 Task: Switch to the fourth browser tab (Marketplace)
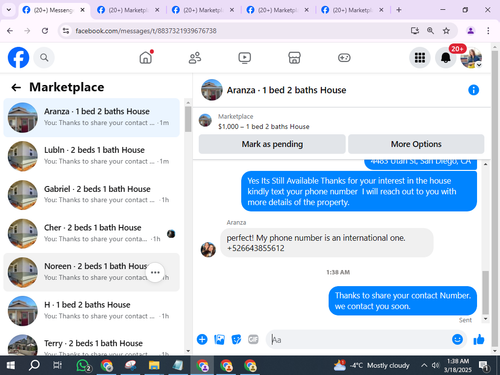(x=277, y=10)
